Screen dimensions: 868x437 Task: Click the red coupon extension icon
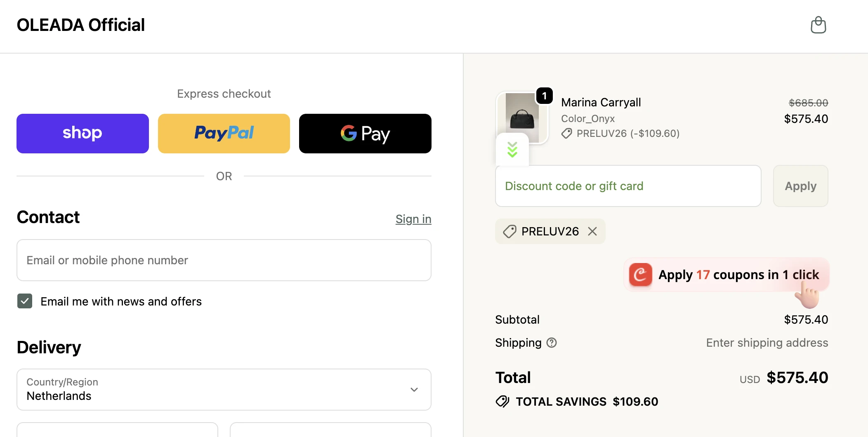640,275
